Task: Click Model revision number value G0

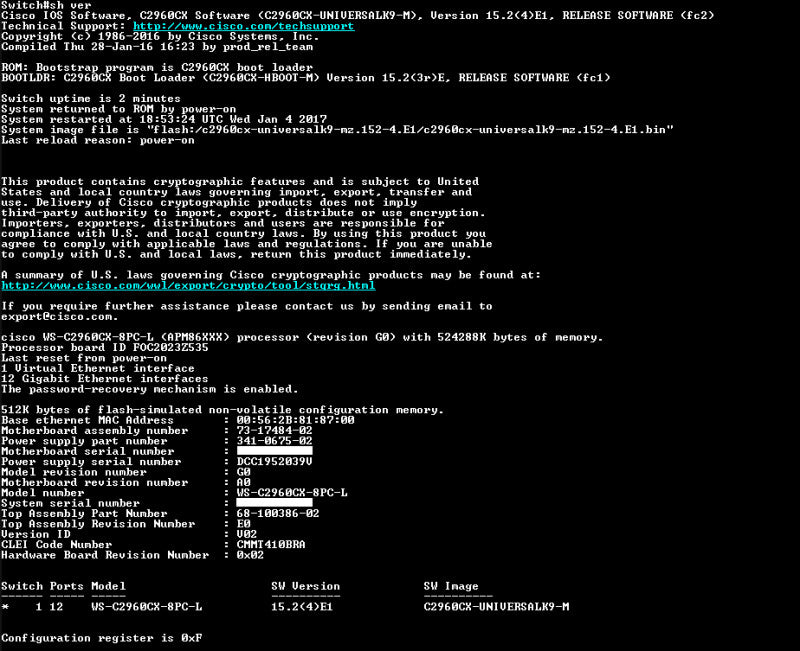Action: tap(243, 472)
